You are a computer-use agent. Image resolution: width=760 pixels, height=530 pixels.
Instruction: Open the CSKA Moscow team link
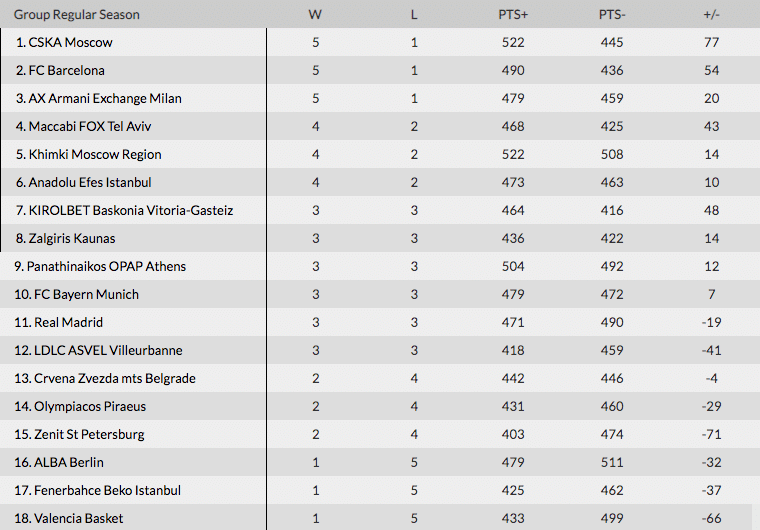(x=70, y=42)
